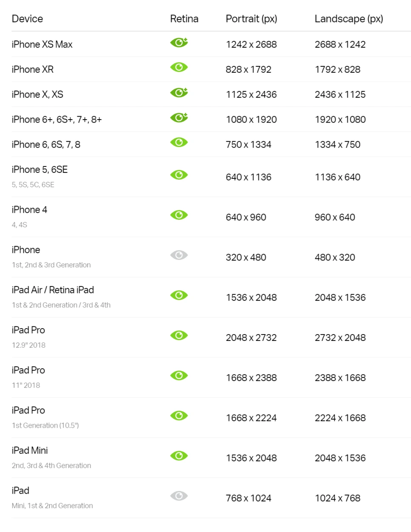Screen dimensions: 411x532
Task: Click the Device column header
Action: click(x=27, y=19)
